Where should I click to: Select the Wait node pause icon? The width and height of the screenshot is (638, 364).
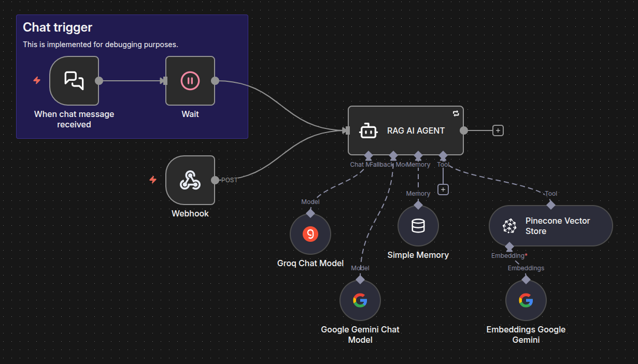(190, 80)
